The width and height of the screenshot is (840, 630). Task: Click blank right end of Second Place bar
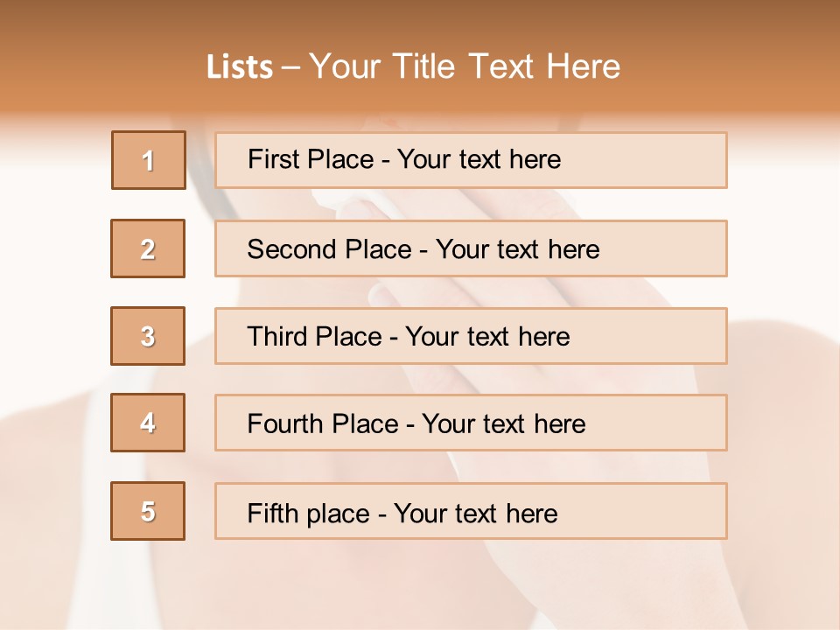coord(674,249)
